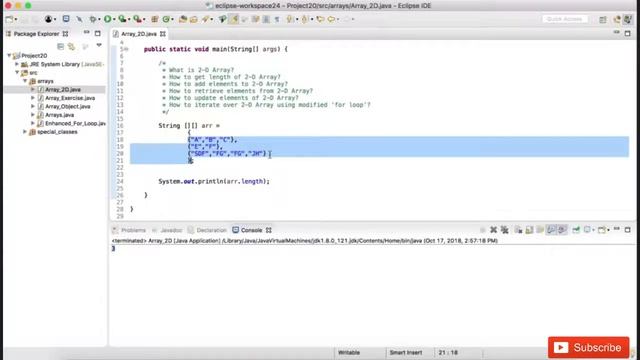Viewport: 640px width, 360px height.
Task: Open the Run button dropdown arrow
Action: 114,19
